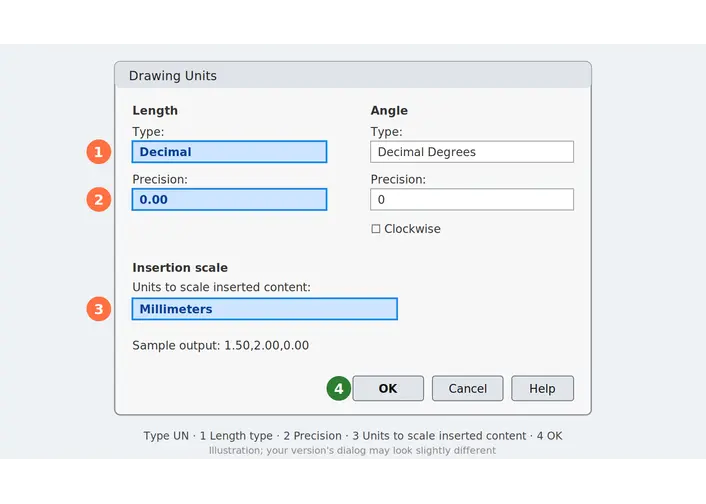The height and width of the screenshot is (504, 706).
Task: Open the Angle Type dropdown showing Decimal Degrees
Action: pyautogui.click(x=472, y=152)
